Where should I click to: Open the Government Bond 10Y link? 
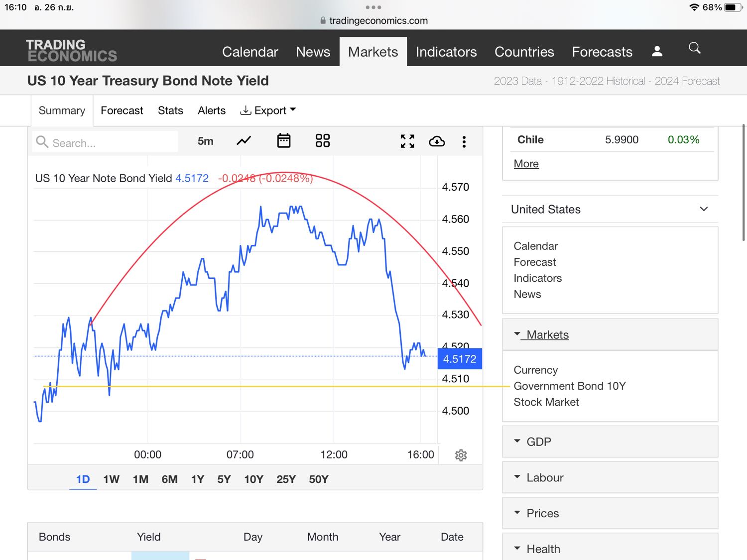tap(570, 386)
